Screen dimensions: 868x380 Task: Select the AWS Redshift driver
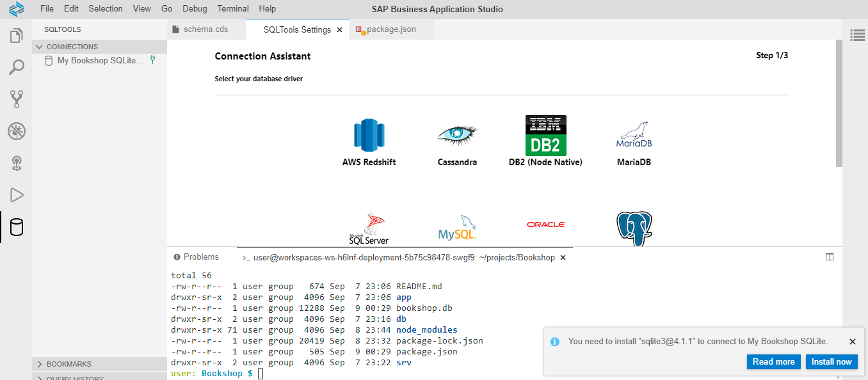coord(369,135)
